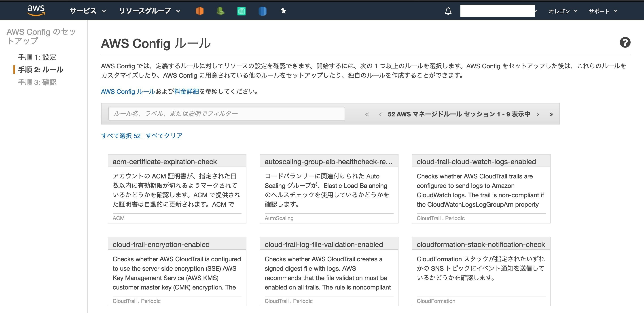Open the help question mark icon
This screenshot has height=313, width=644.
click(x=625, y=42)
